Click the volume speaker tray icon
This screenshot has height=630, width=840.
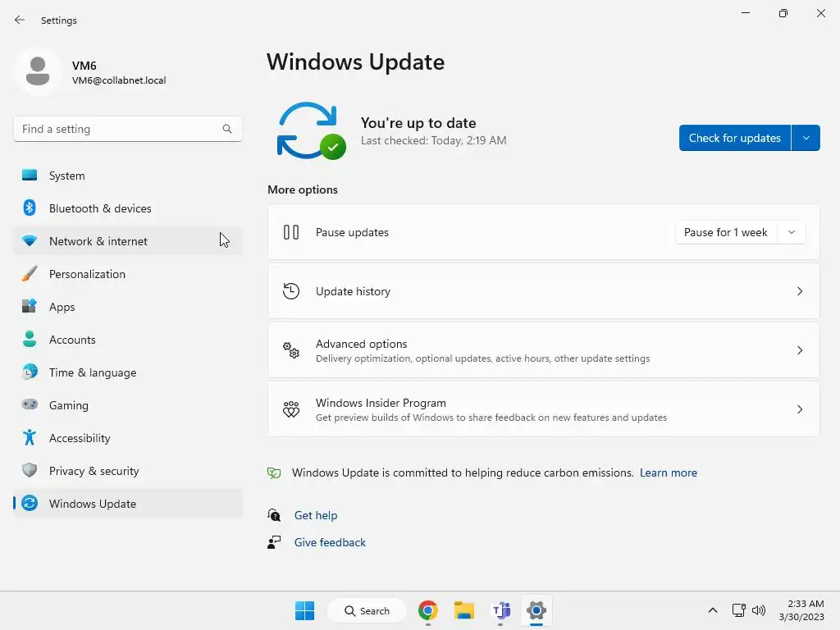pos(759,610)
